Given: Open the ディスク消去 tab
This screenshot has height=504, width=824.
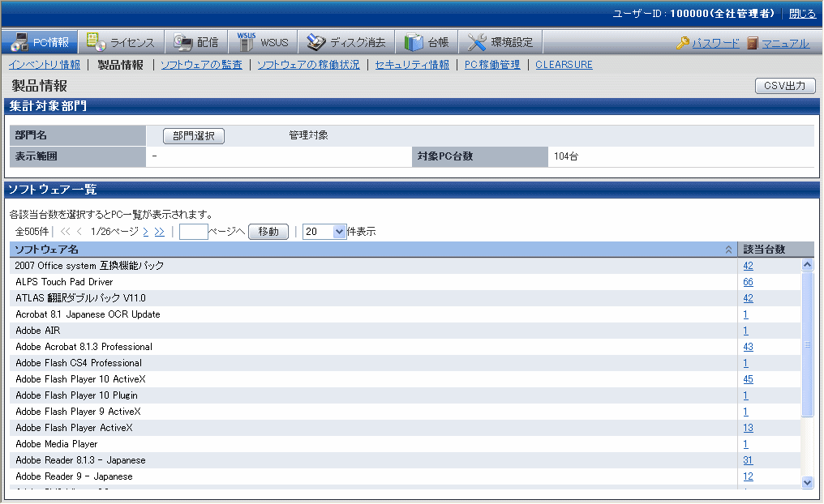Looking at the screenshot, I should 346,42.
